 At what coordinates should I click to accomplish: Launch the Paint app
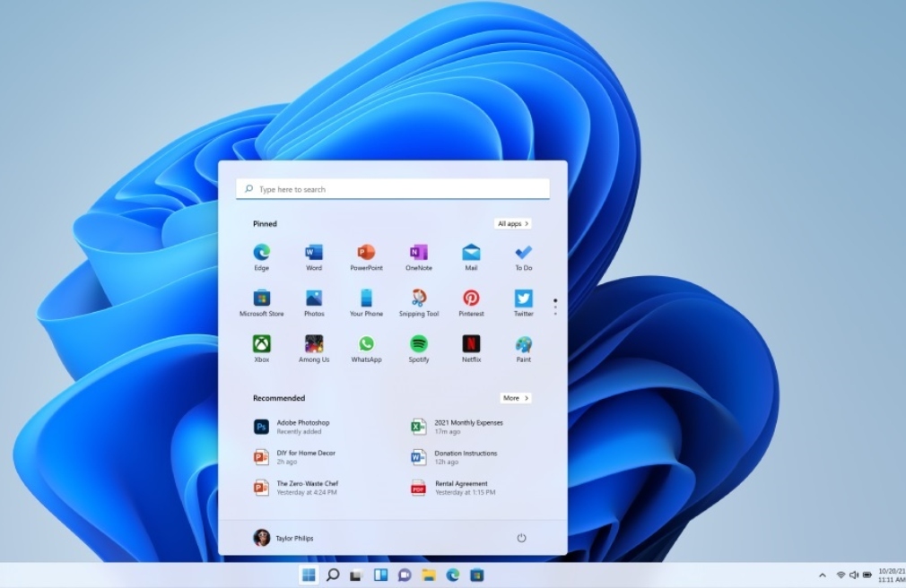[x=524, y=349]
